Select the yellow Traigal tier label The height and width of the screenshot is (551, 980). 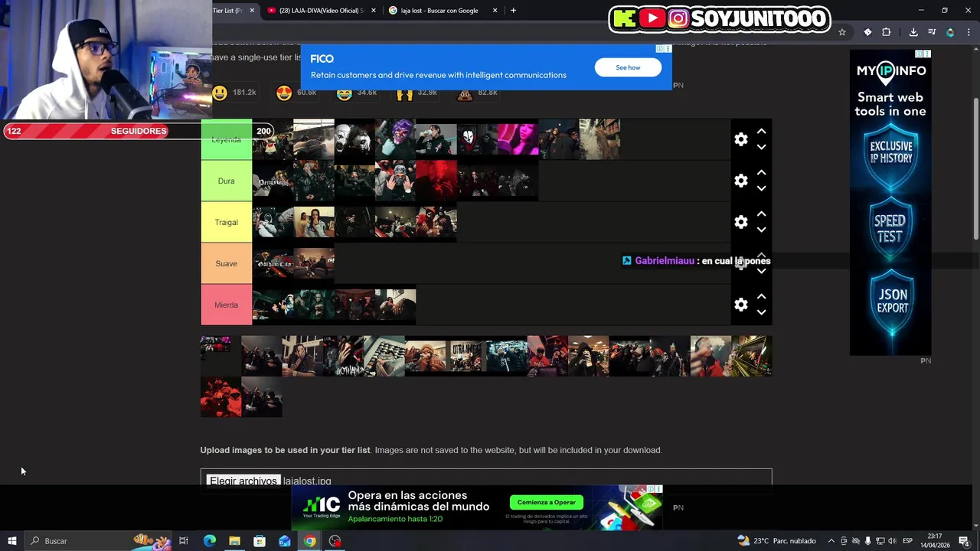tap(226, 222)
